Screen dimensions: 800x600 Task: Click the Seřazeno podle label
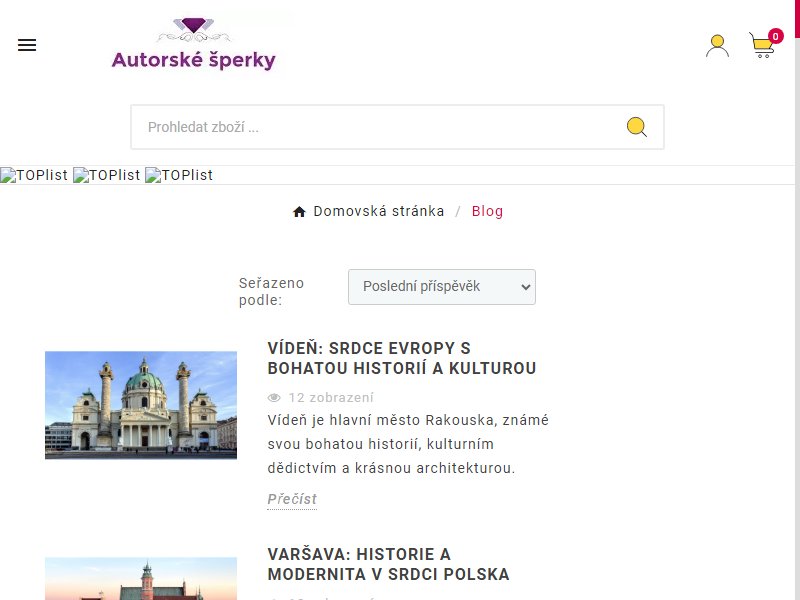[271, 291]
